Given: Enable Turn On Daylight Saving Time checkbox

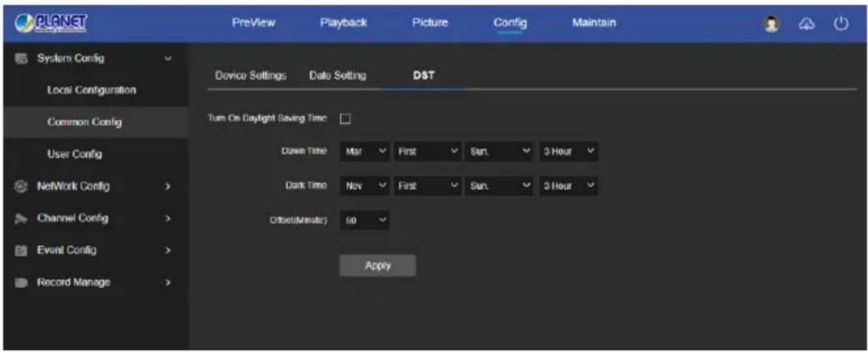Looking at the screenshot, I should click(x=344, y=119).
